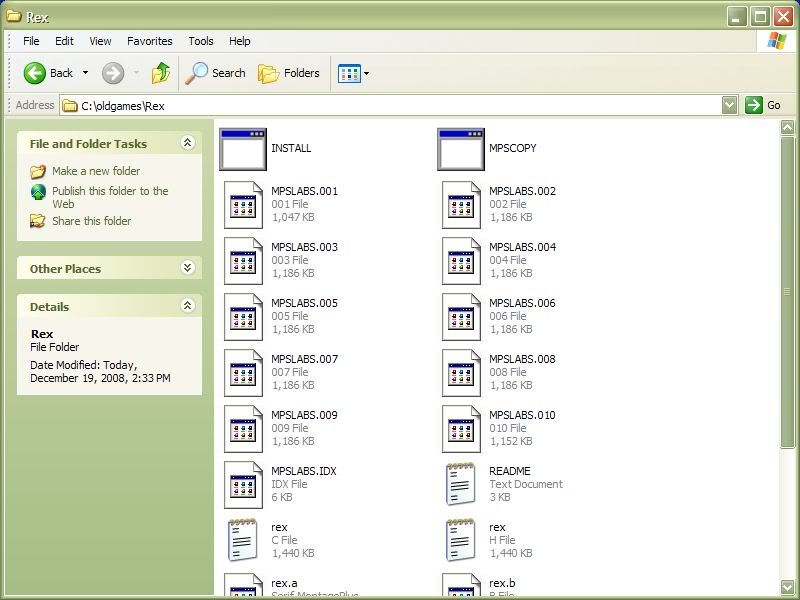Click the Make a new folder icon
Image resolution: width=800 pixels, height=600 pixels.
click(x=38, y=171)
